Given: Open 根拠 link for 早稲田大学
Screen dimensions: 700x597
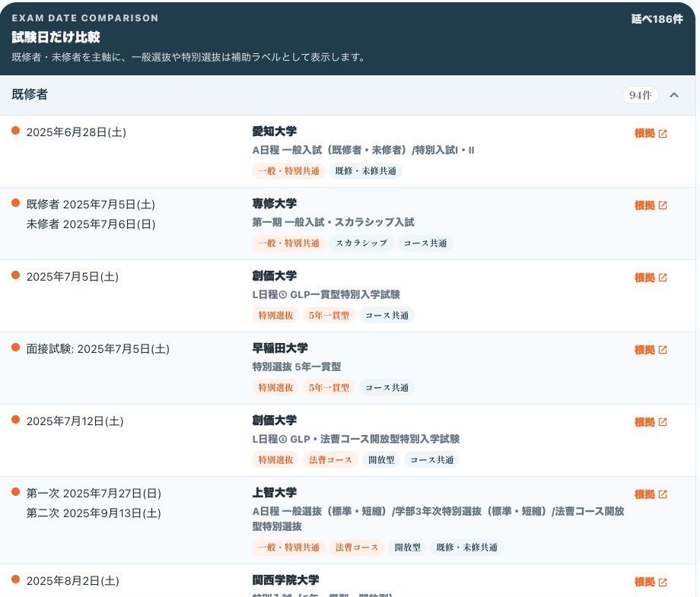Looking at the screenshot, I should pos(651,350).
